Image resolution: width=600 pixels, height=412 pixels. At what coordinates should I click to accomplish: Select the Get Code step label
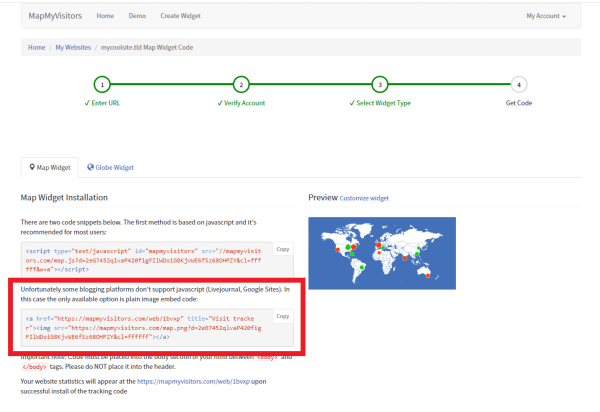(x=519, y=103)
